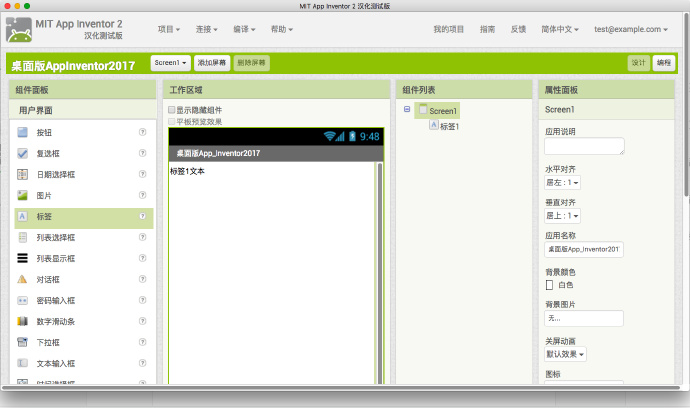Open the 项目 menu

(x=169, y=29)
